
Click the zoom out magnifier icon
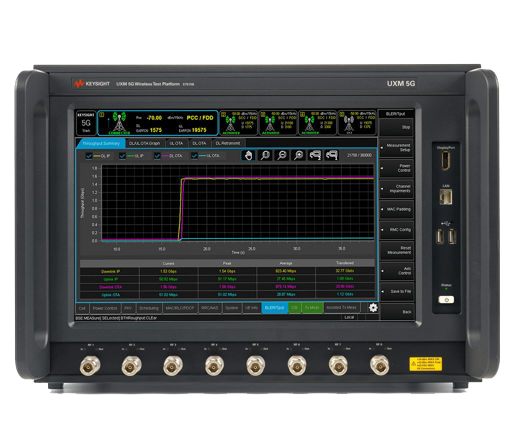pyautogui.click(x=282, y=155)
